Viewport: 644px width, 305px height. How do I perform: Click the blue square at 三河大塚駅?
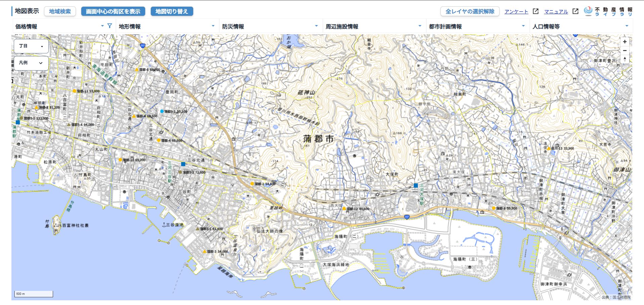click(416, 185)
